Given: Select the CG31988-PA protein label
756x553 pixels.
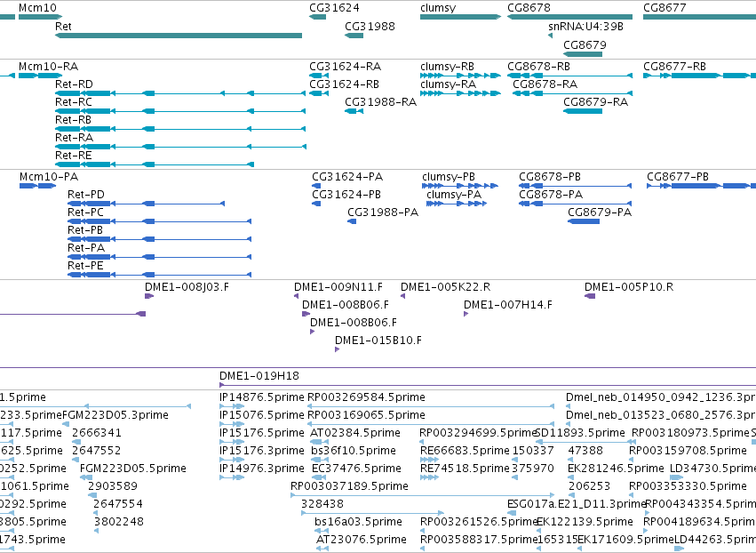Looking at the screenshot, I should click(x=383, y=212).
